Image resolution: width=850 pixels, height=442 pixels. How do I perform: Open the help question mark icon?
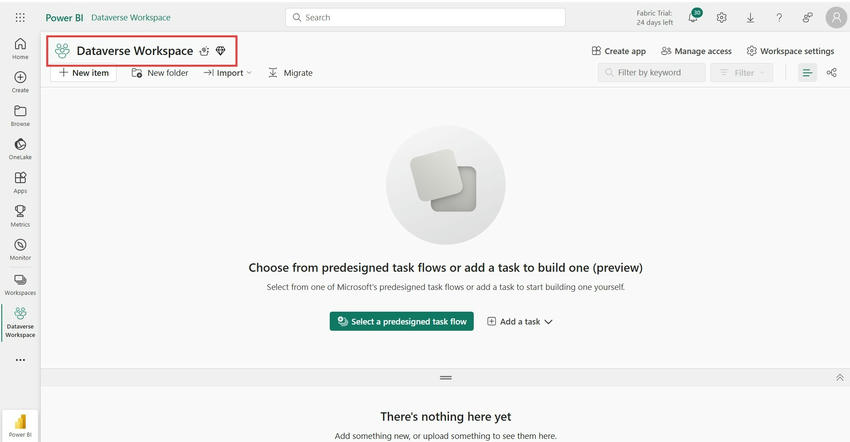click(779, 18)
